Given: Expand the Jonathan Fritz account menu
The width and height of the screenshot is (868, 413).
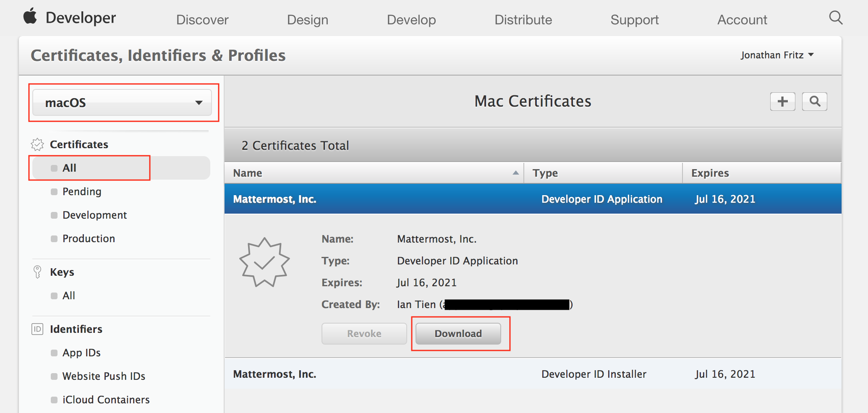Looking at the screenshot, I should [776, 55].
